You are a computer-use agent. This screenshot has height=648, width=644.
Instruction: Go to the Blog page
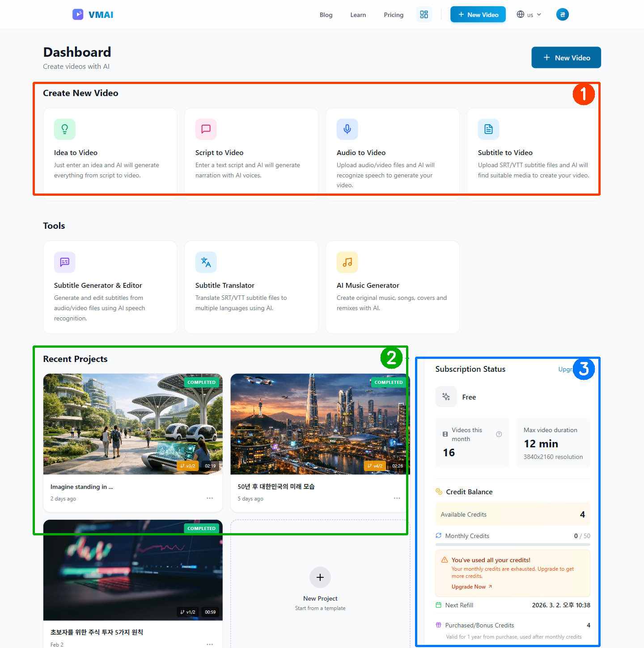tap(326, 15)
